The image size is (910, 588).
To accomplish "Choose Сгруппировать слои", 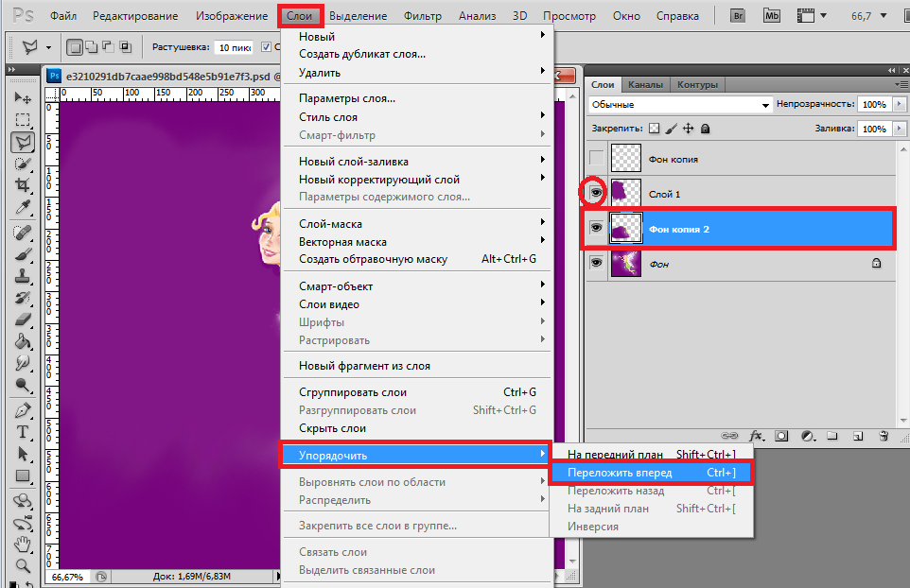I will coord(418,392).
